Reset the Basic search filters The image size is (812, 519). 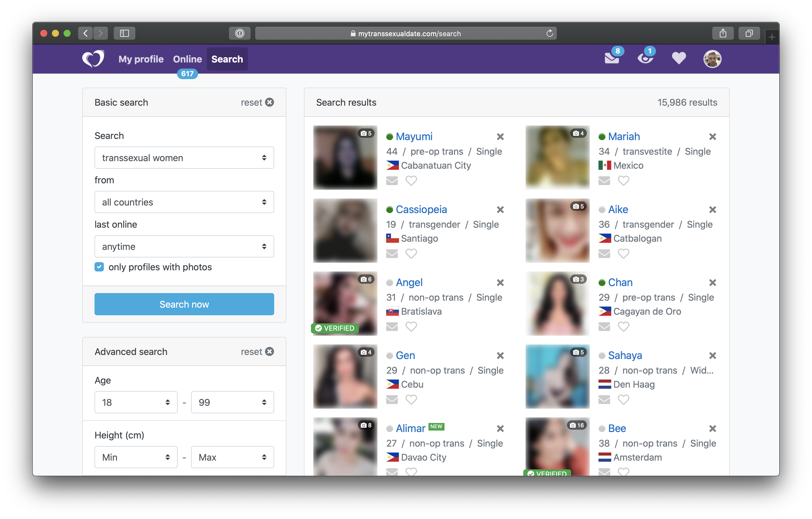click(x=257, y=102)
